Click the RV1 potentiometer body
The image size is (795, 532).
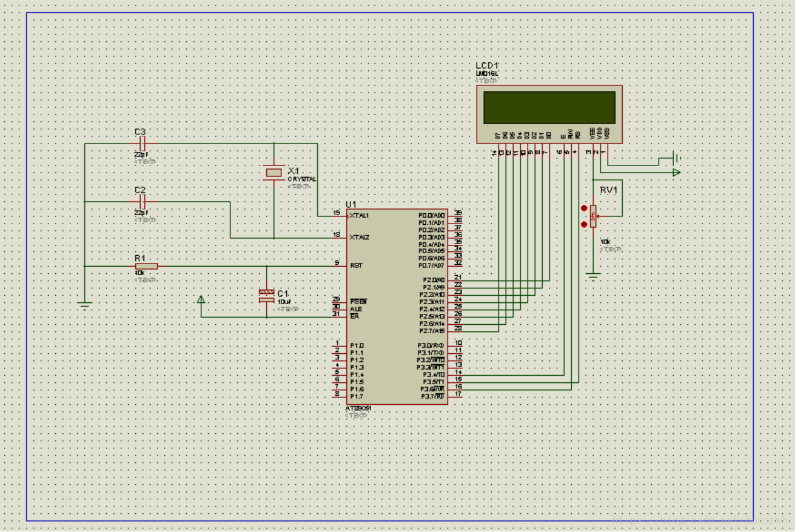[x=593, y=216]
